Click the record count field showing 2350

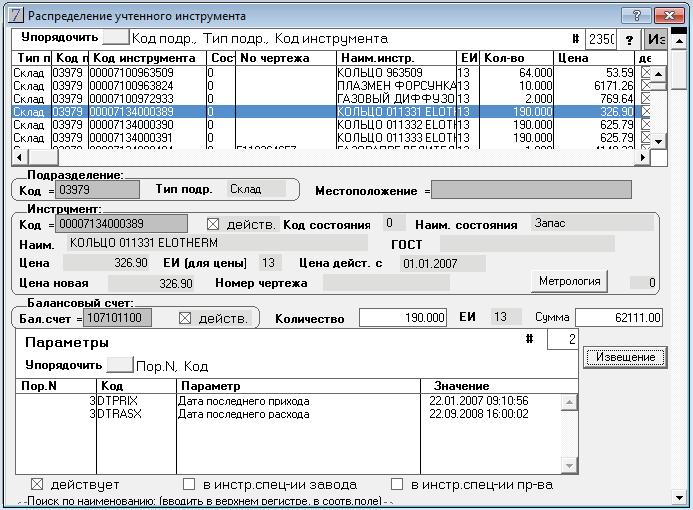coord(601,40)
